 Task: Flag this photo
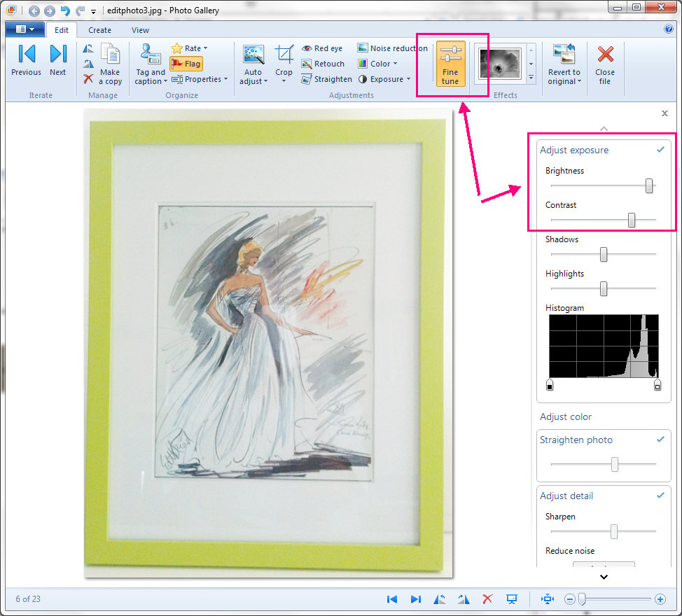click(x=186, y=64)
